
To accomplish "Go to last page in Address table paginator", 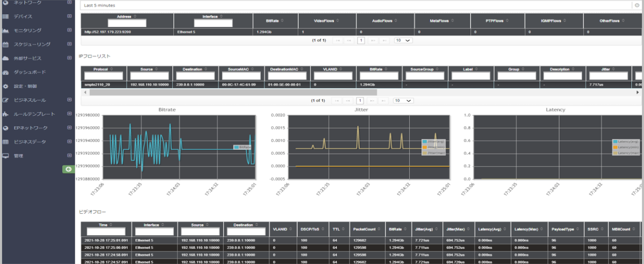I will coord(385,40).
